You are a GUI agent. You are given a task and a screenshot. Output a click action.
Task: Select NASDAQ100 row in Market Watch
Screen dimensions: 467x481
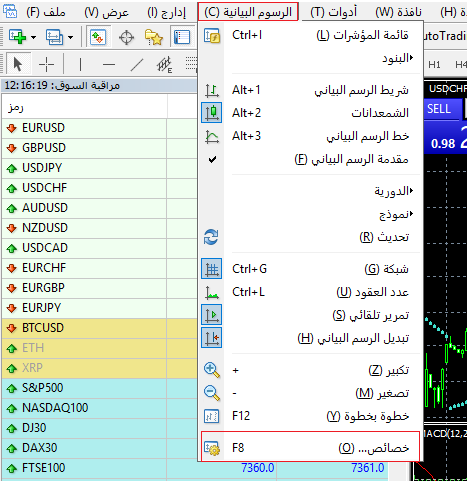(x=99, y=408)
